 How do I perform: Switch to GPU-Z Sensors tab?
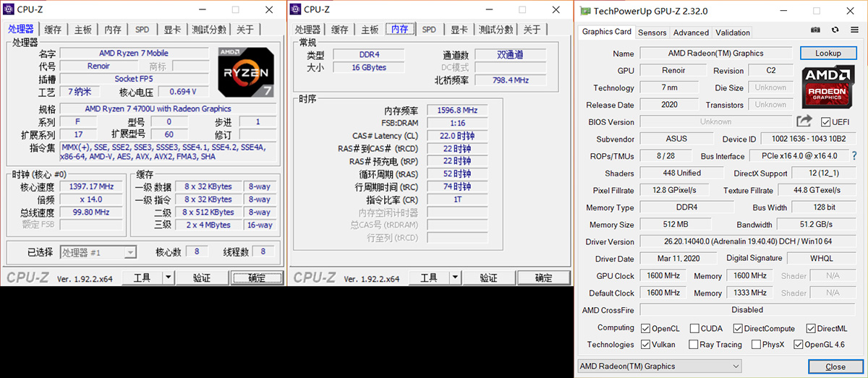tap(652, 33)
